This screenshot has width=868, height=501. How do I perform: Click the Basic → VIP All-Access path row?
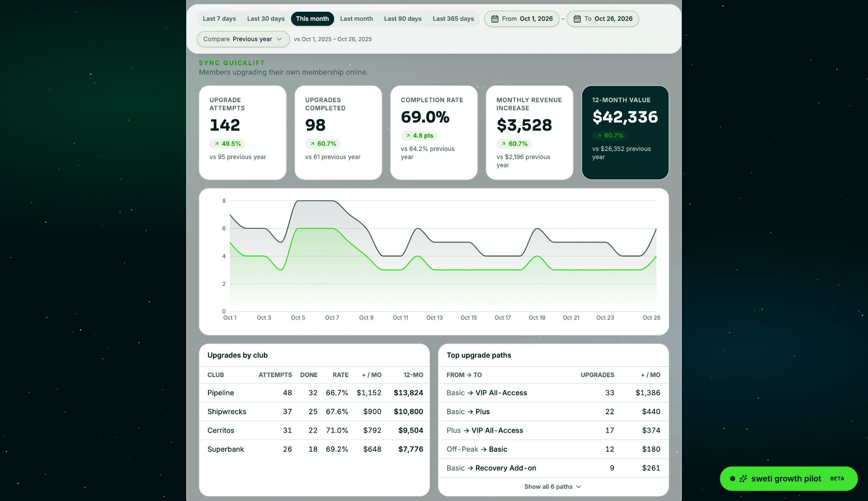point(553,393)
